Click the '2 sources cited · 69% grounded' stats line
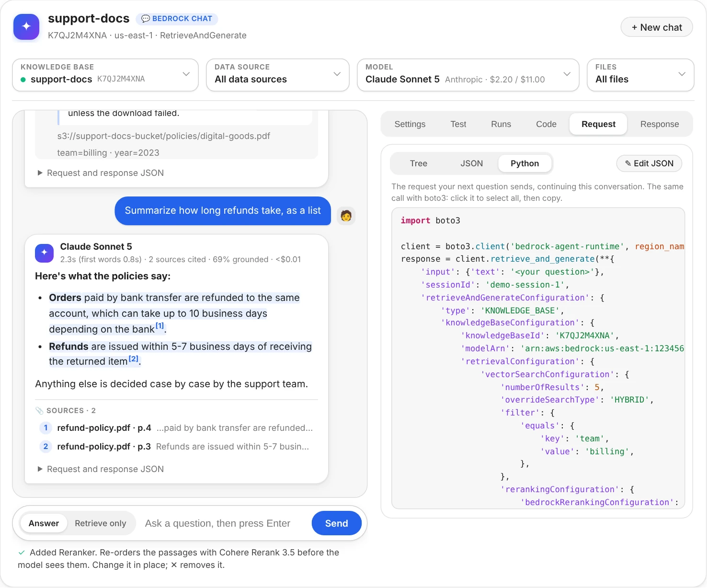The width and height of the screenshot is (707, 588). point(181,259)
